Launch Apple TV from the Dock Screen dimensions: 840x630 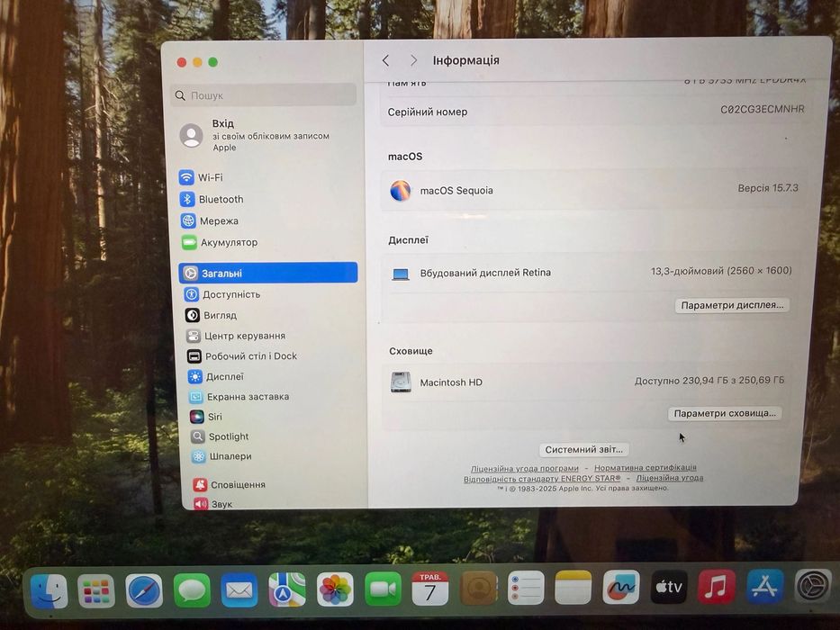tap(669, 587)
